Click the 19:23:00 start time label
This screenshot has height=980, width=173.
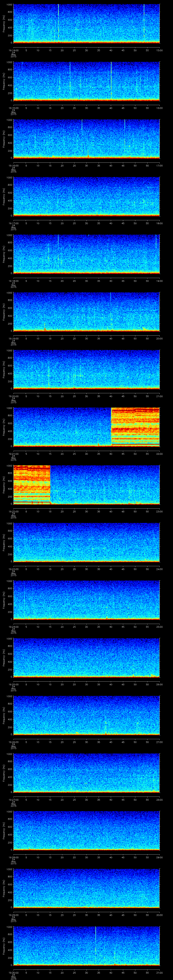pos(13,569)
